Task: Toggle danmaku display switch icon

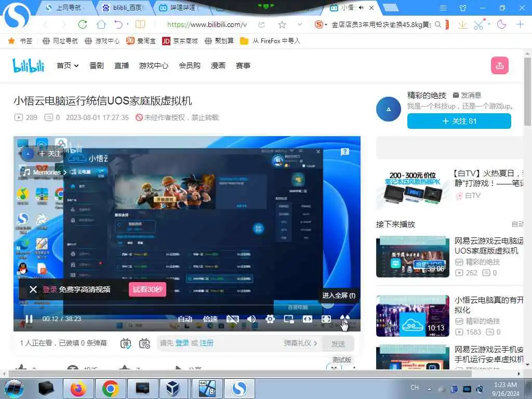Action: pyautogui.click(x=126, y=343)
